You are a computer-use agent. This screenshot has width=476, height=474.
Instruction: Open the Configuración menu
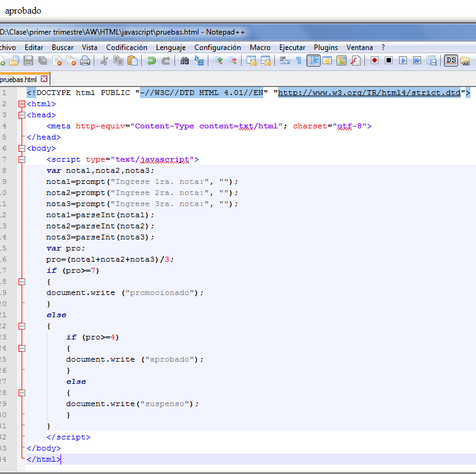(218, 48)
